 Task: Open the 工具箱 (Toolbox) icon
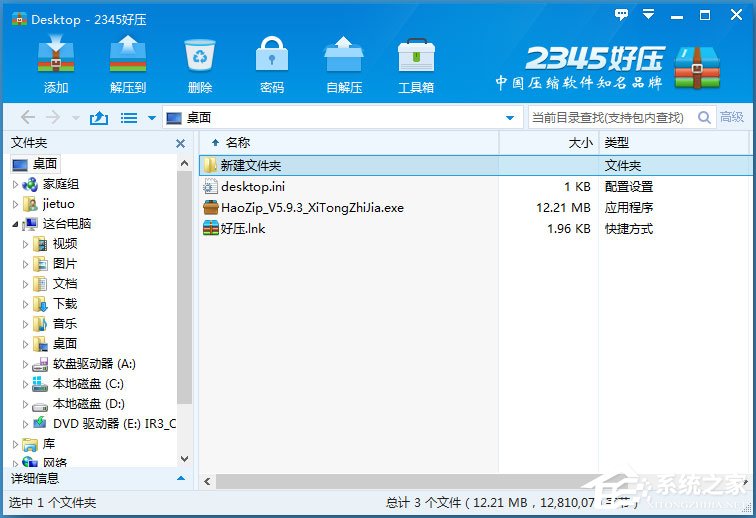pyautogui.click(x=416, y=56)
